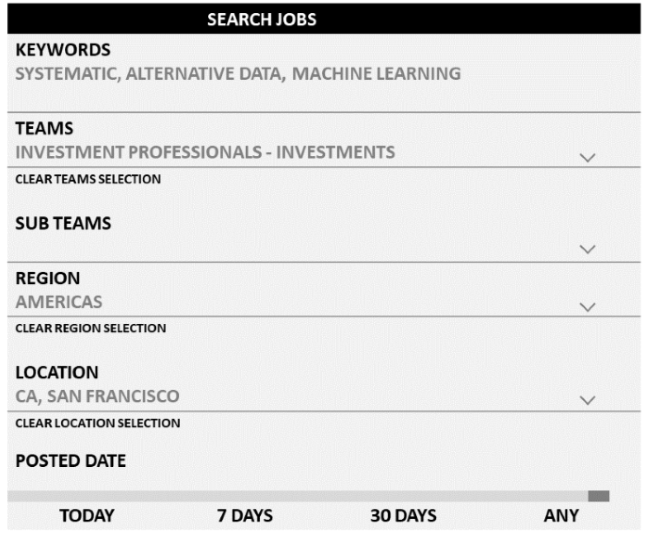
Task: Click the CA, San Francisco location value
Action: [98, 396]
